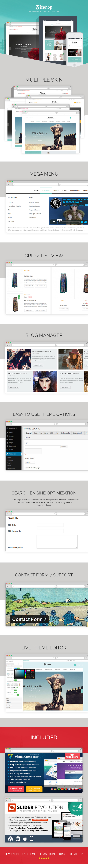This screenshot has height=868, width=88.
Task: Click the Free Test Drive button
Action: point(16,789)
